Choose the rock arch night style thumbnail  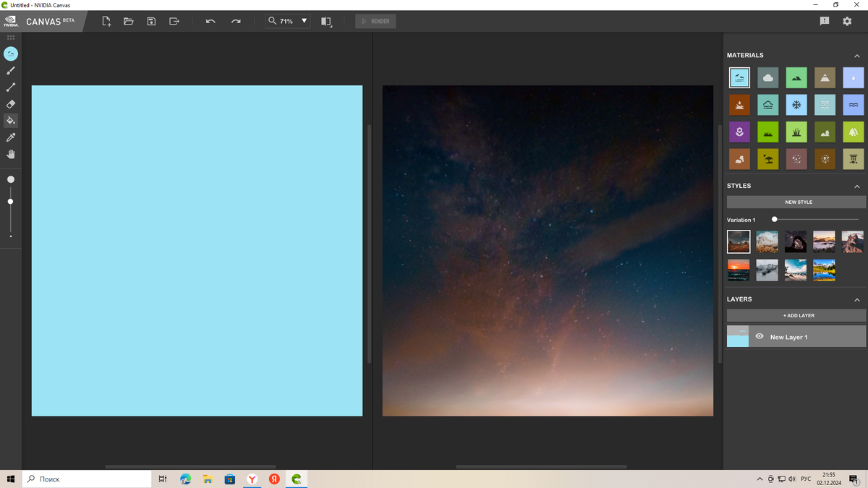796,241
